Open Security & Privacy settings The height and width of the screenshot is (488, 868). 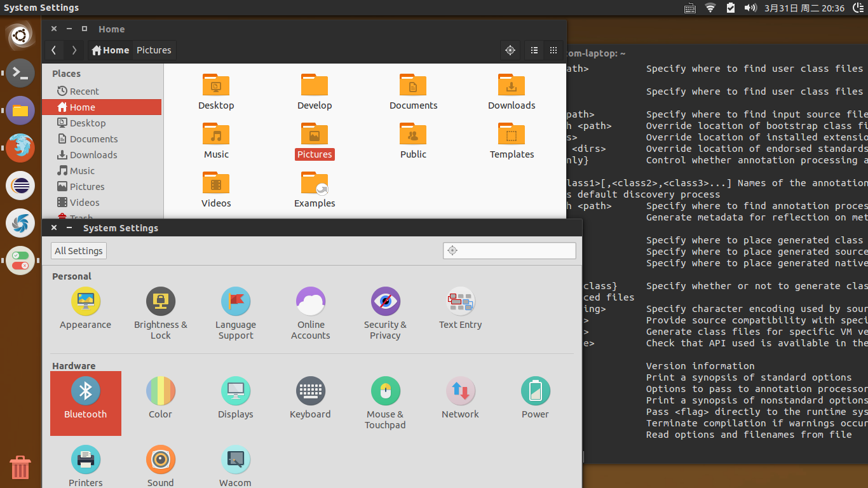click(x=386, y=313)
